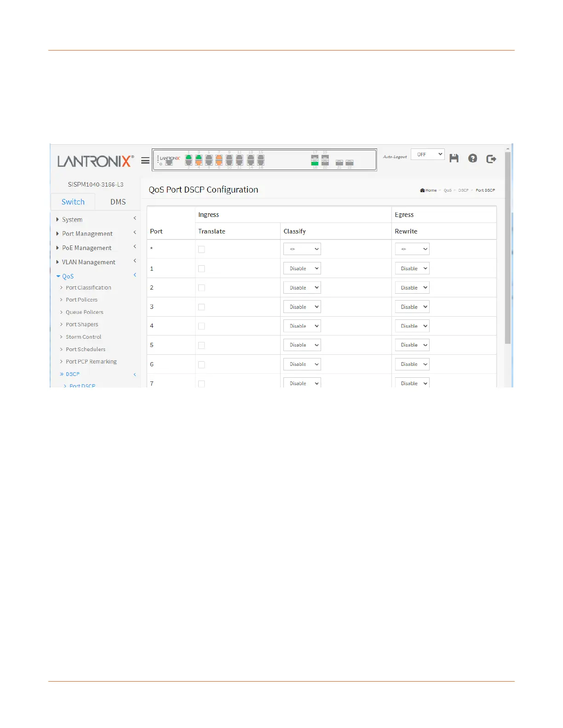This screenshot has width=563, height=728.
Task: Open Rewrite dropdown for all ports row
Action: [x=412, y=249]
